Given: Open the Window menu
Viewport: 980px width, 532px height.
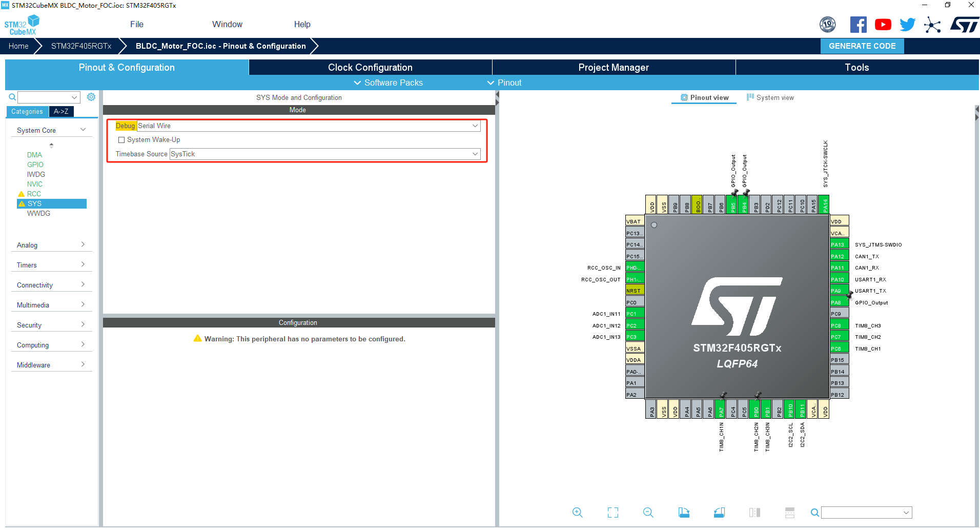Looking at the screenshot, I should click(227, 24).
